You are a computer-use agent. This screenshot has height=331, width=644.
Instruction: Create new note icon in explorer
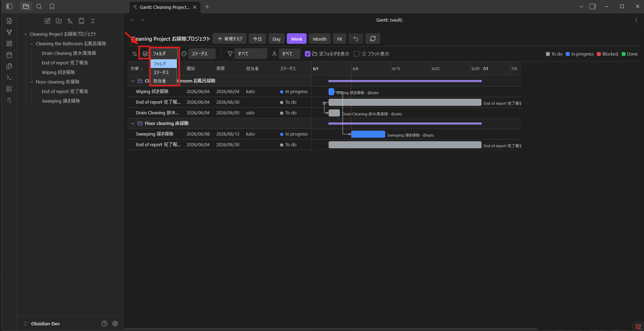pos(47,21)
